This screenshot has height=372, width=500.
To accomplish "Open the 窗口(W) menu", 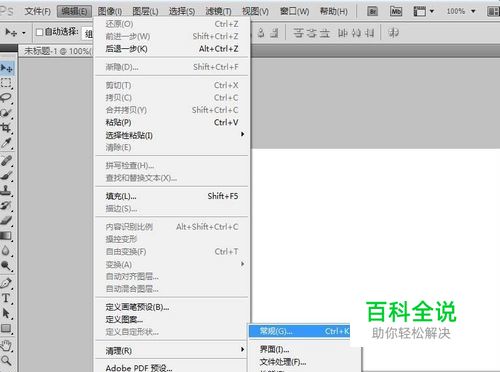I will tap(294, 12).
